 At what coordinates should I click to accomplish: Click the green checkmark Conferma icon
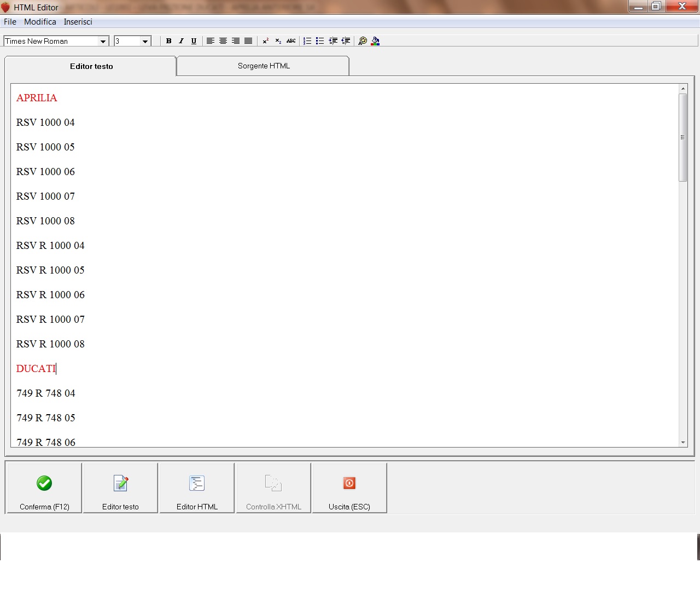tap(44, 483)
